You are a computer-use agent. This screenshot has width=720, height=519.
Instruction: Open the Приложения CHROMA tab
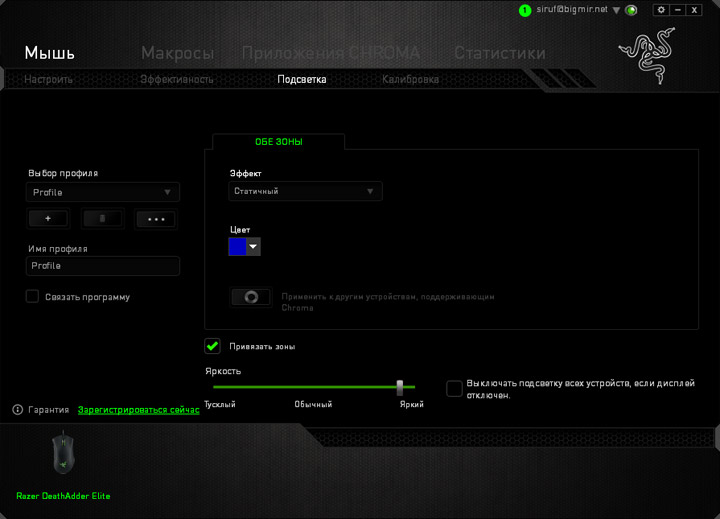pyautogui.click(x=331, y=53)
